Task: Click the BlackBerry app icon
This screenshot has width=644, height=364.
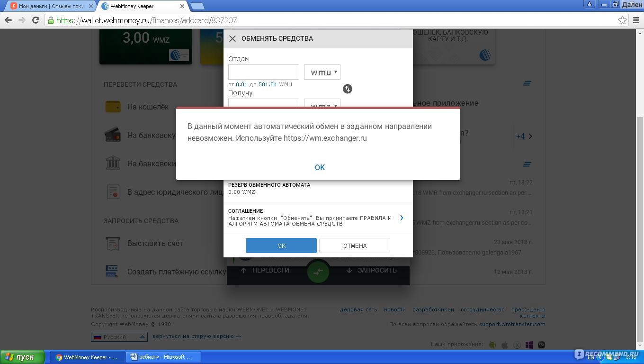Action: click(541, 345)
